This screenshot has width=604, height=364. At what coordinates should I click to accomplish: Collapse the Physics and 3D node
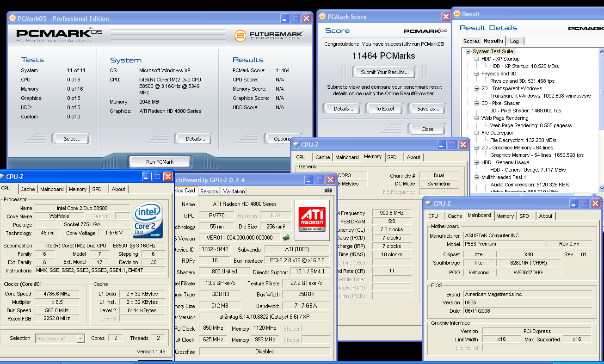point(477,74)
